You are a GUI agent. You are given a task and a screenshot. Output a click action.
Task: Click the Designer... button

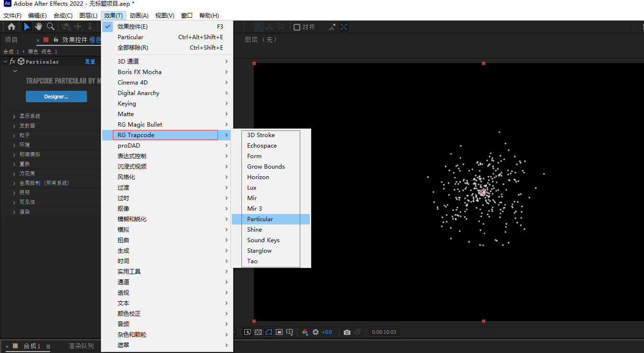[x=56, y=96]
